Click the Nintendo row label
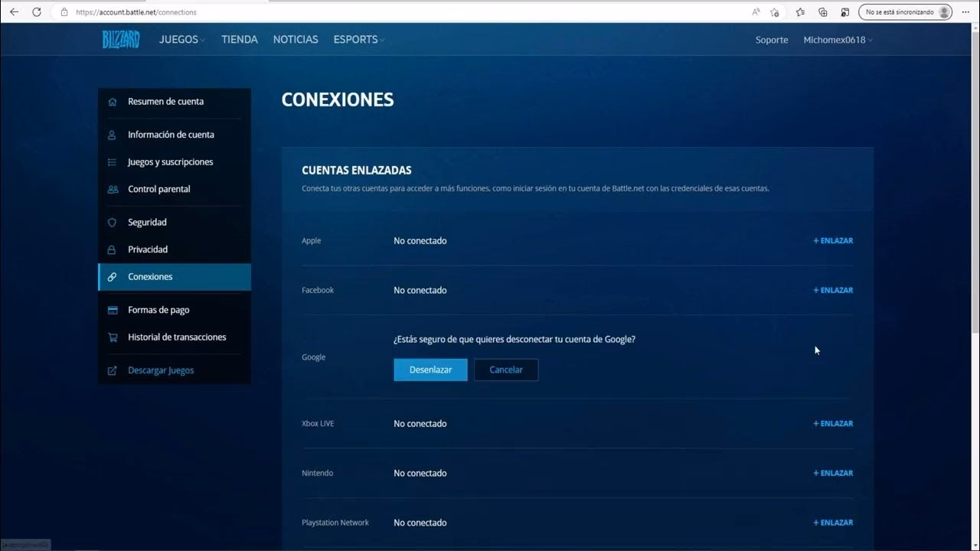980x551 pixels. coord(318,473)
